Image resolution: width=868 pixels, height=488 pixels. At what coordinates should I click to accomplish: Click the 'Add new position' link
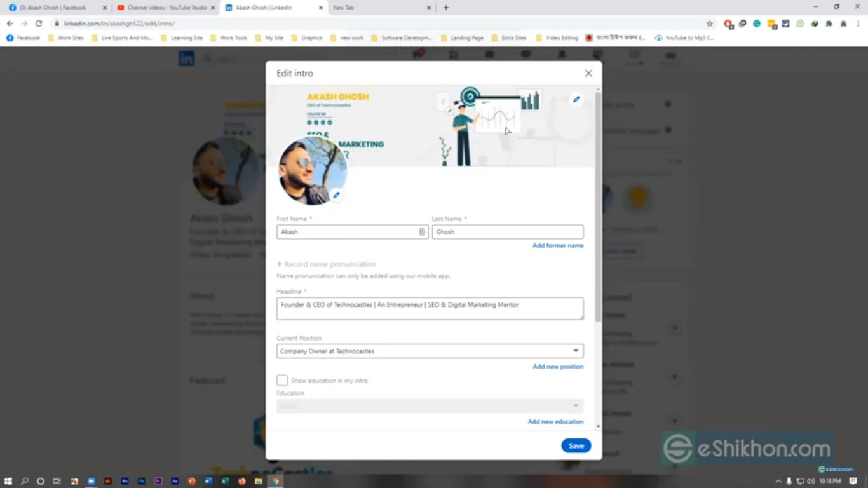pos(557,367)
